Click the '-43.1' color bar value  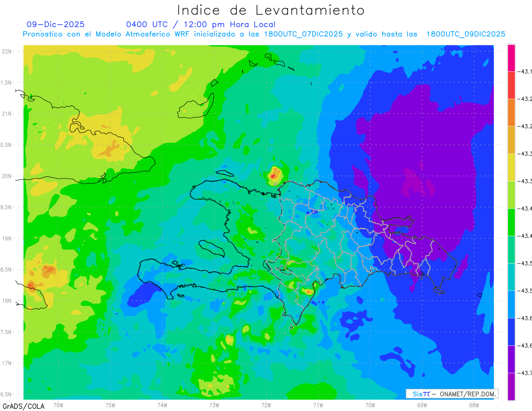tap(524, 71)
